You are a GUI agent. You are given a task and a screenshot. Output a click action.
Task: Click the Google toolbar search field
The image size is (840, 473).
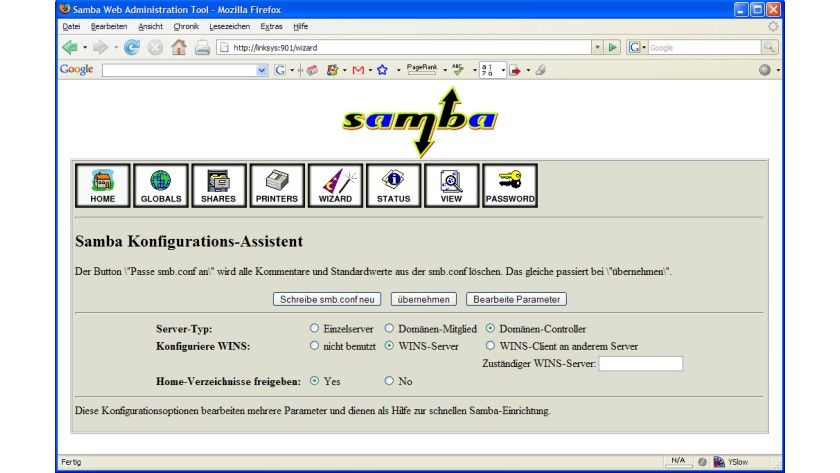pyautogui.click(x=179, y=70)
